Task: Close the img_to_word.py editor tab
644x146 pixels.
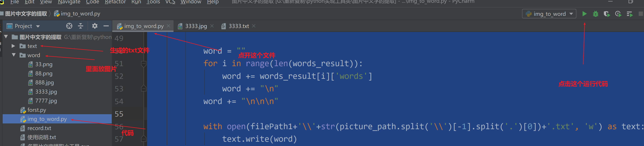Action: [168, 26]
